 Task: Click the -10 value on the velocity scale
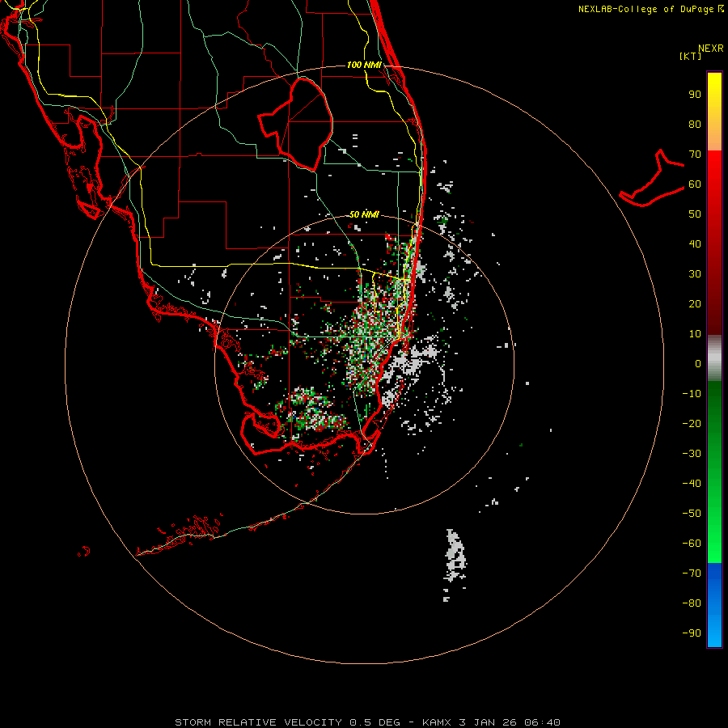pyautogui.click(x=692, y=394)
